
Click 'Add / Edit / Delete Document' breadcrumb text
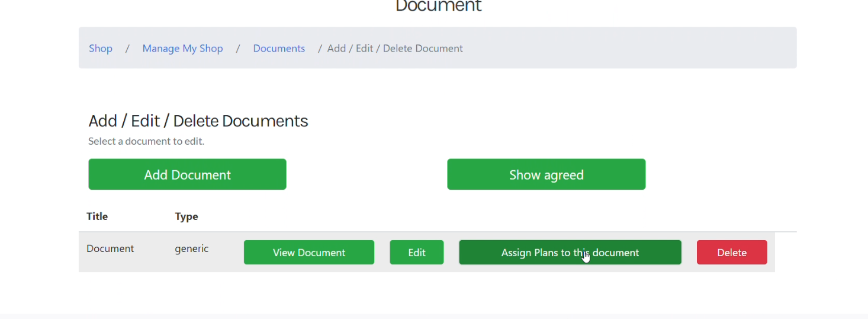coord(395,49)
